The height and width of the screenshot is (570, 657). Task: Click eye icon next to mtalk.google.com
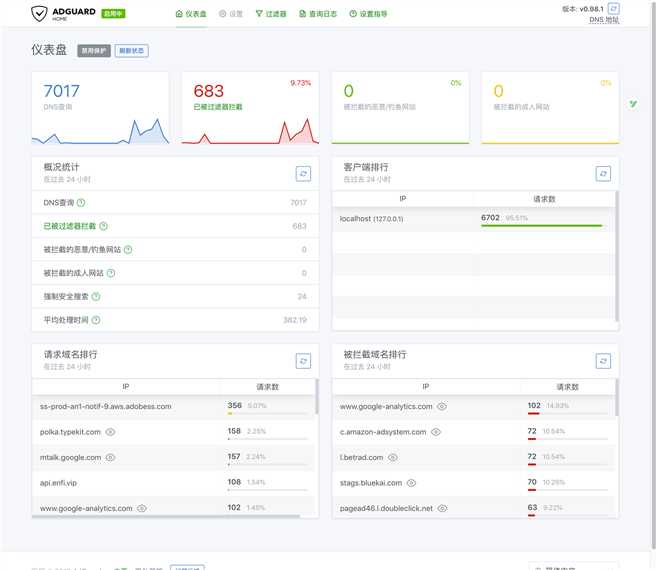click(110, 457)
